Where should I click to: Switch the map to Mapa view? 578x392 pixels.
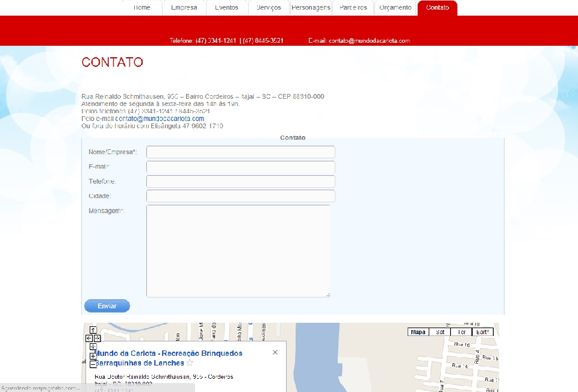tap(418, 332)
